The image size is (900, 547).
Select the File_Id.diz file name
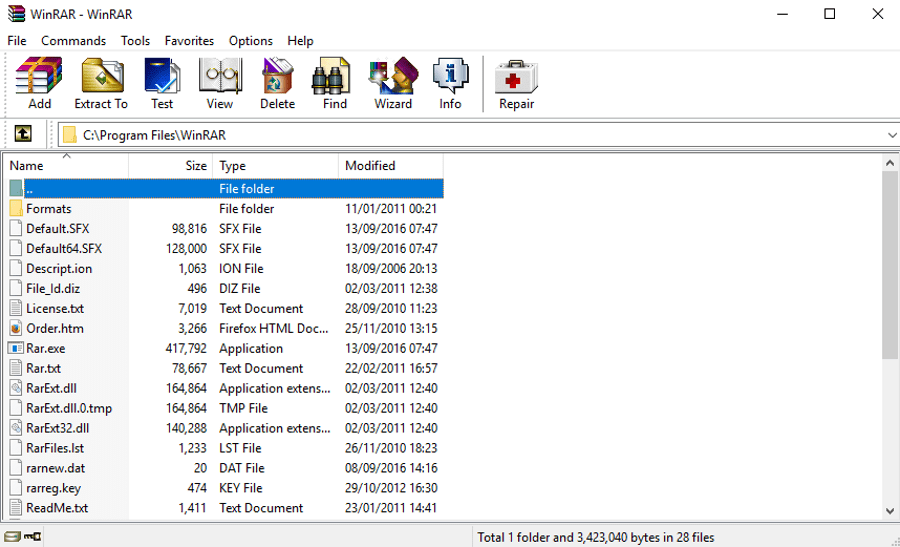point(53,288)
